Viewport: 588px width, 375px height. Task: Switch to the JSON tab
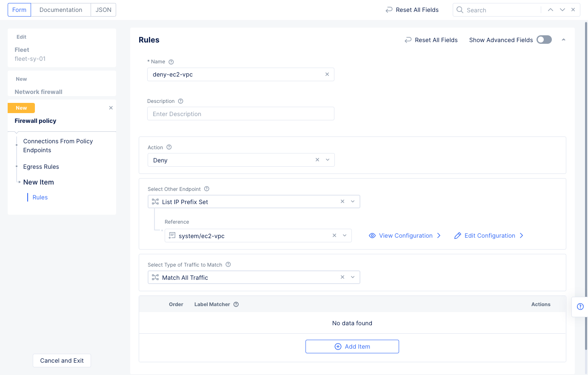click(x=103, y=10)
